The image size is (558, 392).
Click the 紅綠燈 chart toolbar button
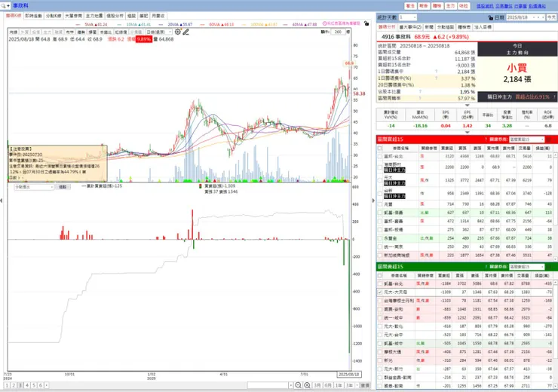pyautogui.click(x=121, y=32)
